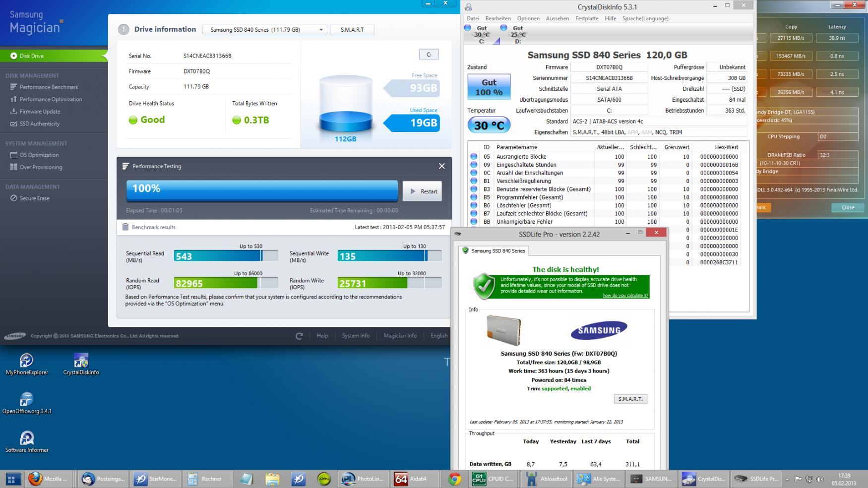Switch to Abloadtool taskbar item
This screenshot has width=868, height=488.
pyautogui.click(x=546, y=479)
